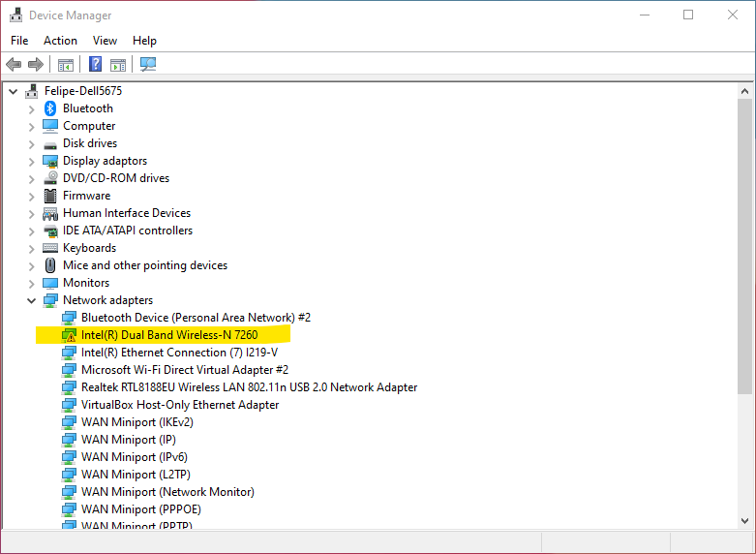Click the Back arrow toolbar icon
This screenshot has height=554, width=756.
click(14, 64)
